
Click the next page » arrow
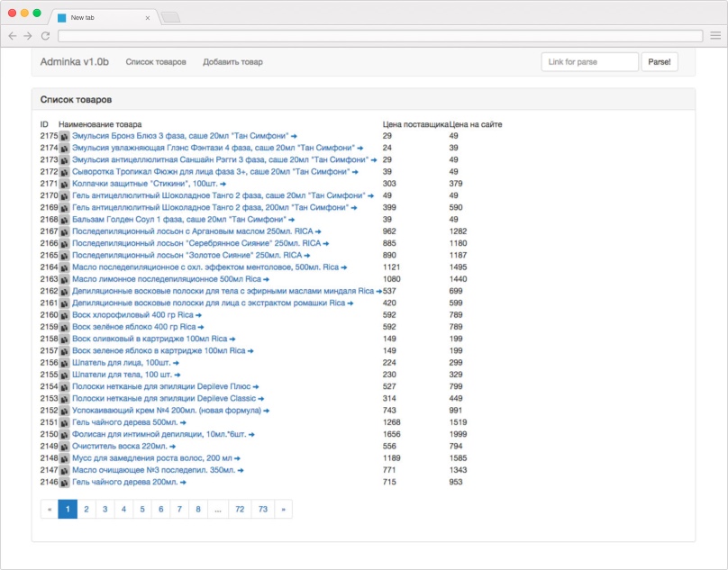[283, 509]
